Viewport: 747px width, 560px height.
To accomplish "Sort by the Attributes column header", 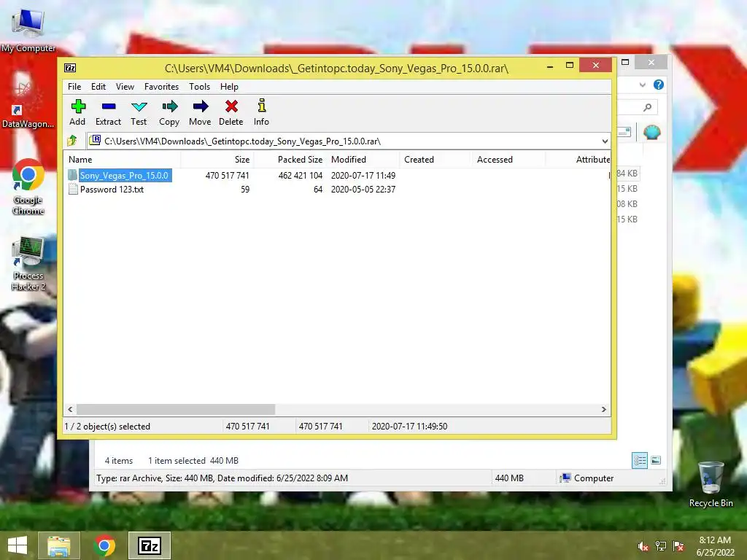I will pos(578,160).
